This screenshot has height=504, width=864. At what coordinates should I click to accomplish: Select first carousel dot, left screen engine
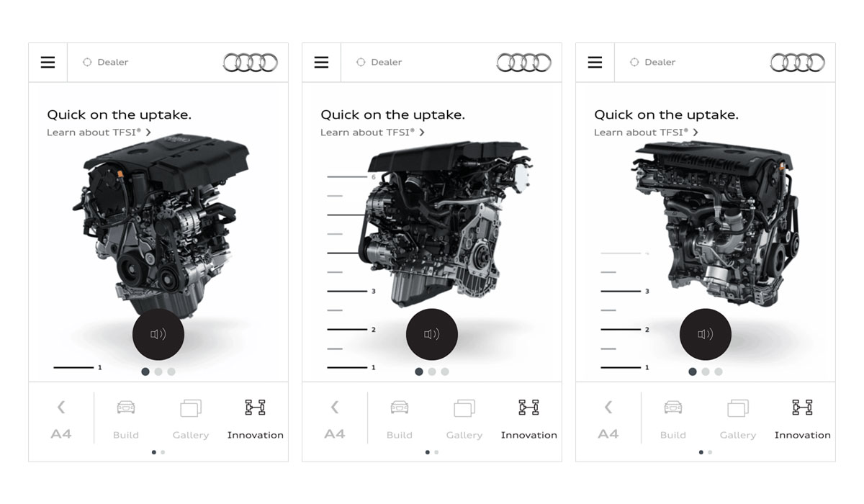(x=145, y=372)
